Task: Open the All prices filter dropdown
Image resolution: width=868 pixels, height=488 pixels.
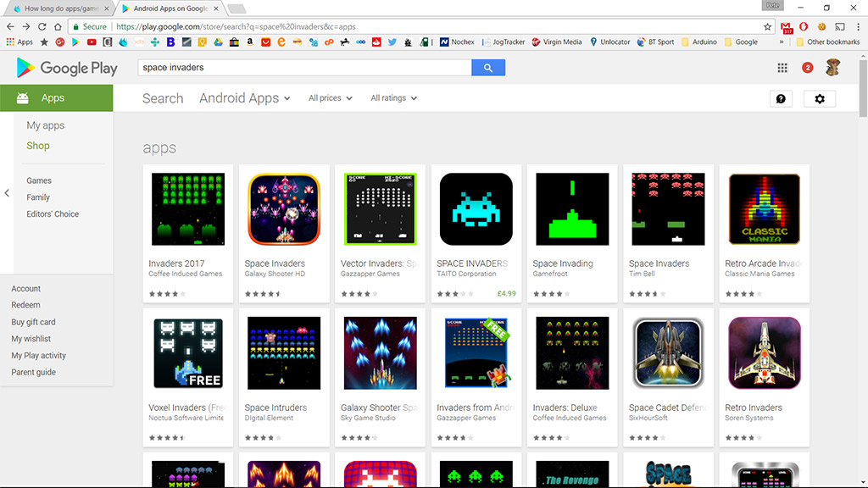Action: (x=330, y=98)
